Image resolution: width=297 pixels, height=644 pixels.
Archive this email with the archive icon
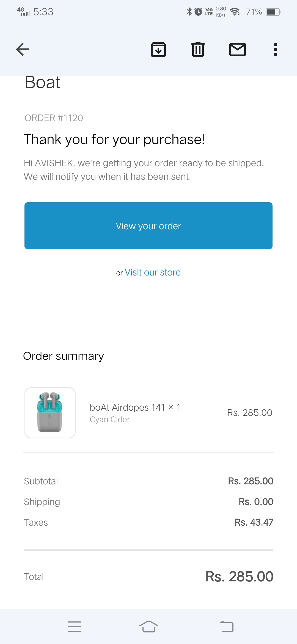click(x=158, y=50)
